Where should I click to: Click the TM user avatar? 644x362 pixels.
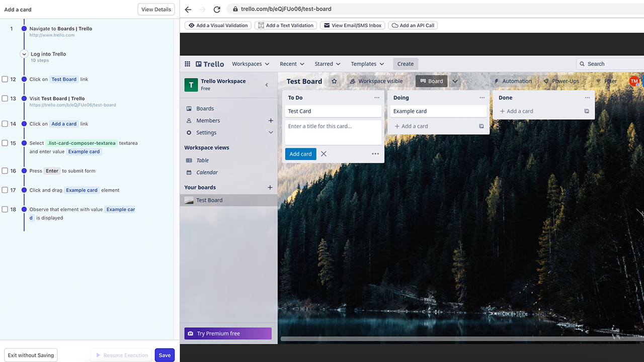634,81
